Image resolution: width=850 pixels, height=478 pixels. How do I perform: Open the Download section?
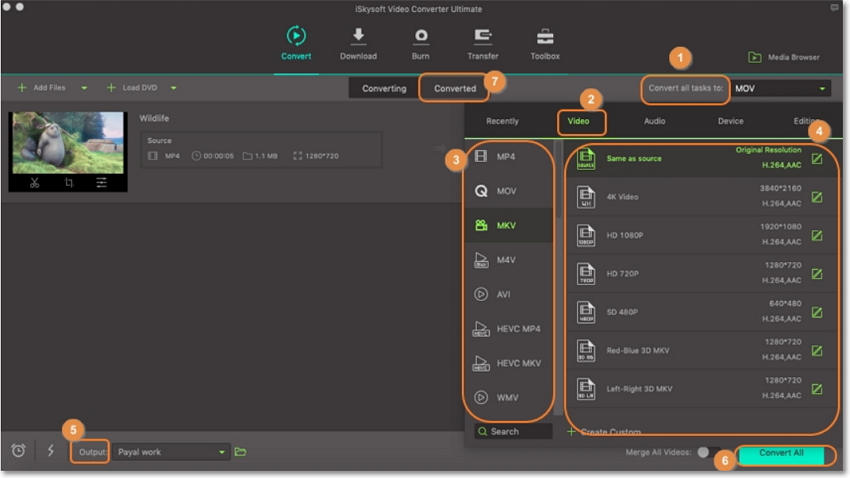coord(358,43)
